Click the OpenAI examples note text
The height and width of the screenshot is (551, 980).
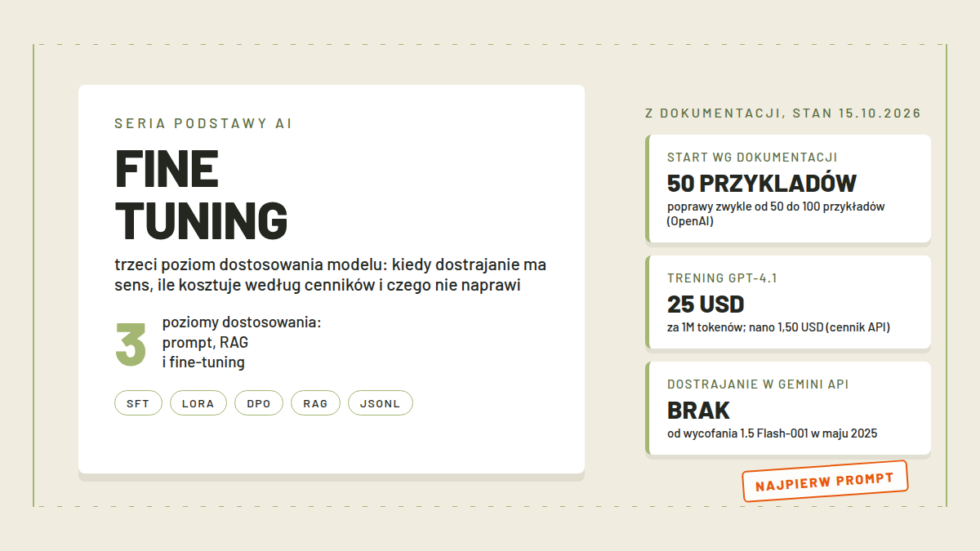[x=776, y=214]
